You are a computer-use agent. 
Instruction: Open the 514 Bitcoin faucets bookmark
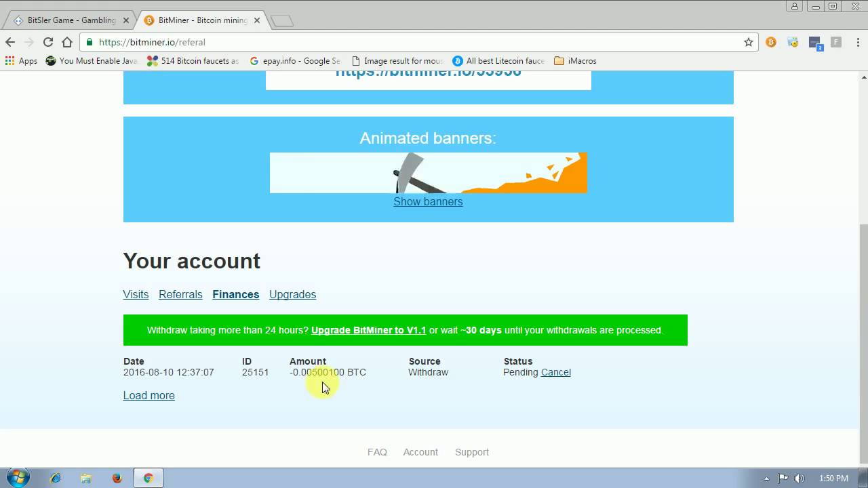(193, 61)
